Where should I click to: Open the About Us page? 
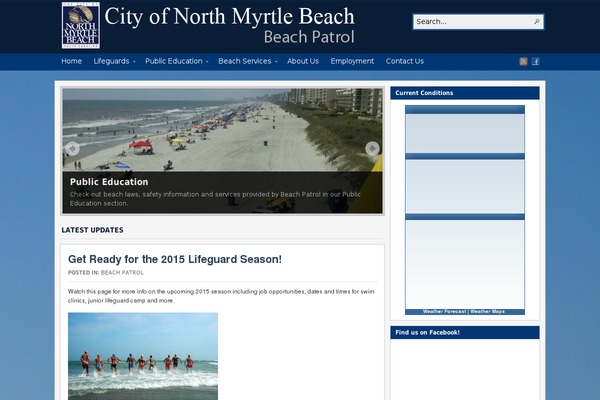[x=303, y=61]
